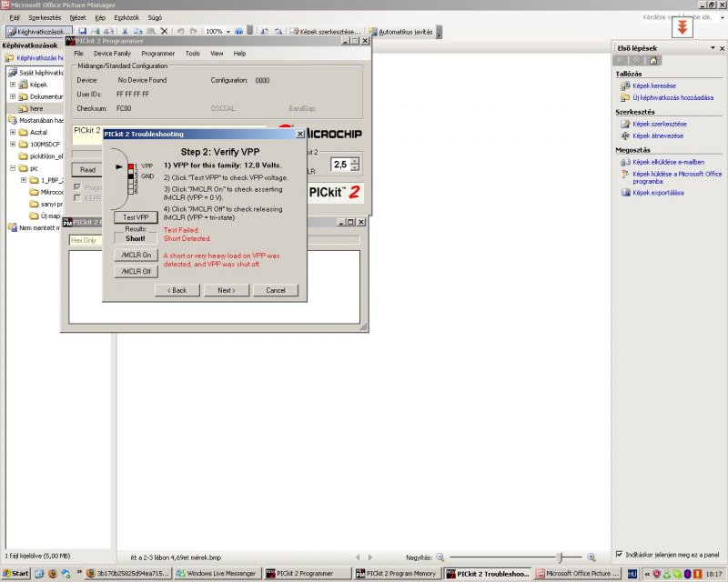Screen dimensions: 728x582
Task: Click Automatikus javítás toolbar button
Action: click(x=400, y=32)
